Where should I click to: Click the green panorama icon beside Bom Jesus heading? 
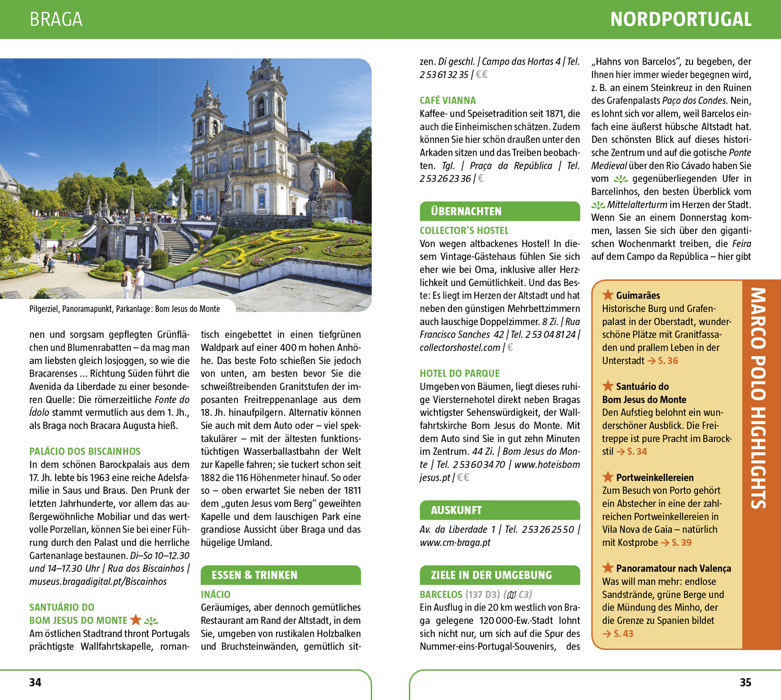point(151,620)
